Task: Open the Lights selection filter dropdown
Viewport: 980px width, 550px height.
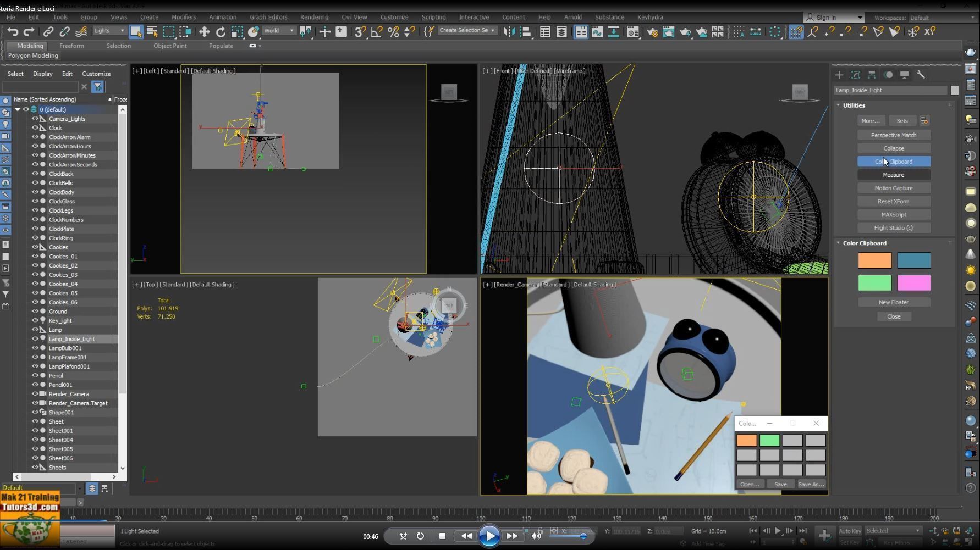Action: (x=109, y=31)
